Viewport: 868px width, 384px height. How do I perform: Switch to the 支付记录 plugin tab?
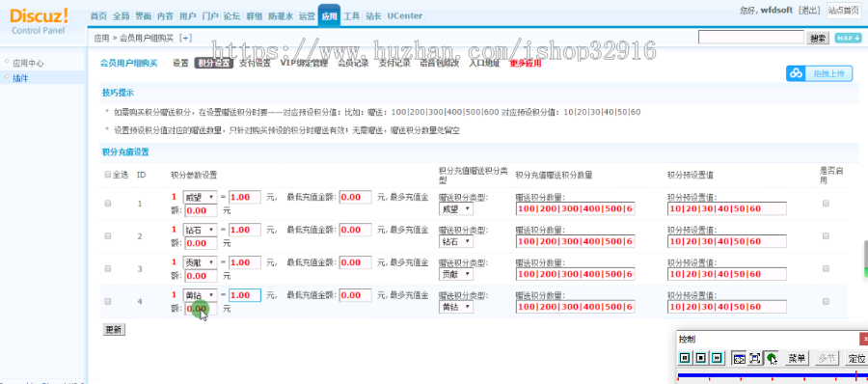[x=394, y=63]
